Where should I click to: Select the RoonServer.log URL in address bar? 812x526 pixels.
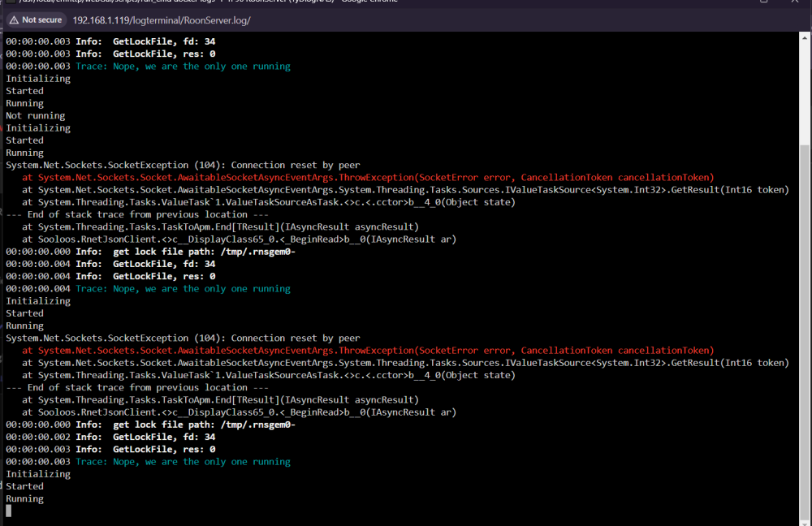coord(162,21)
